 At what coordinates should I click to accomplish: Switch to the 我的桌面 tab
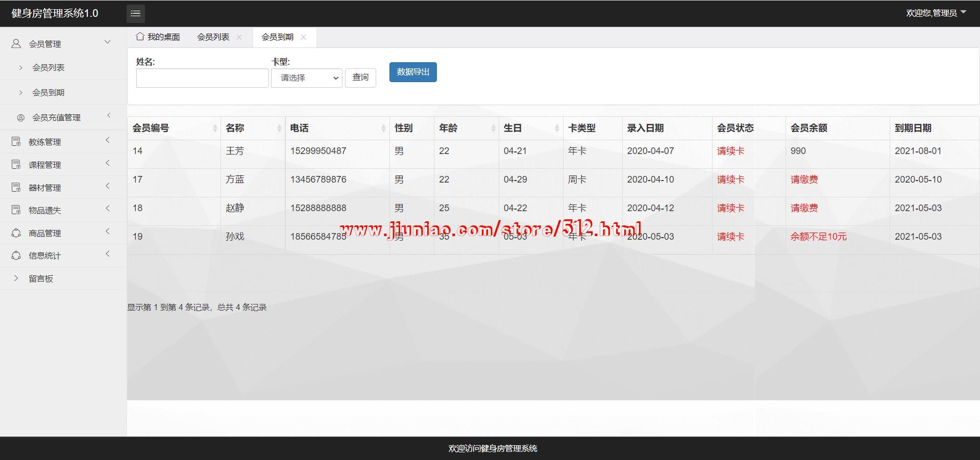click(158, 37)
